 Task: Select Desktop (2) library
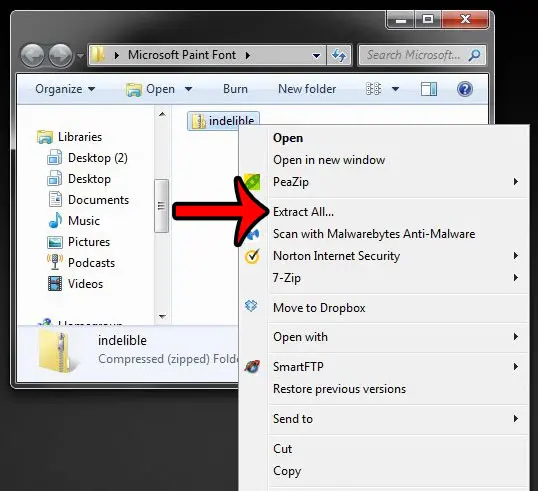(x=87, y=158)
